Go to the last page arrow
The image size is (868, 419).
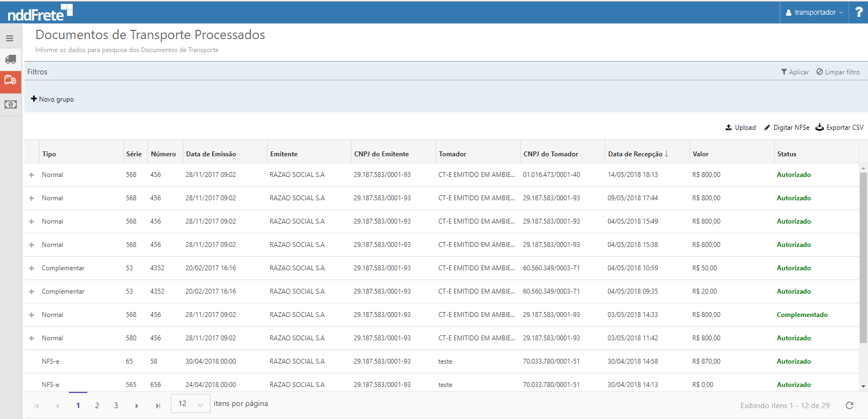[x=158, y=406]
